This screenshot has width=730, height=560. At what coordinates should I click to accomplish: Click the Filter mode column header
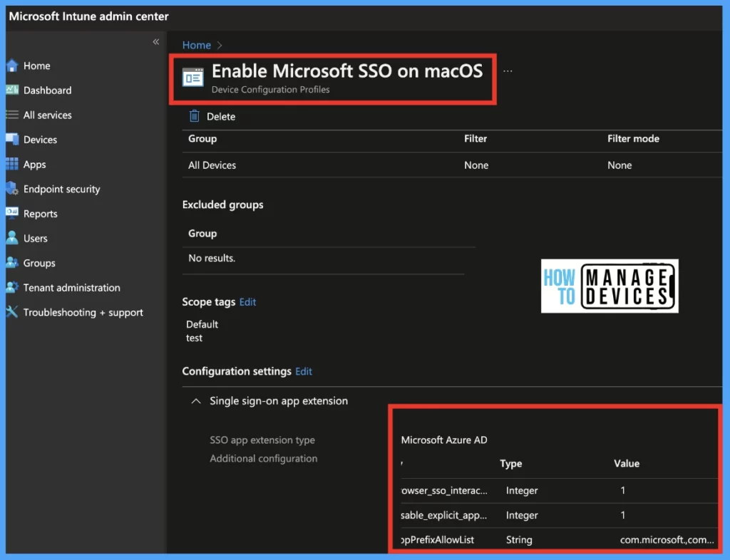coord(633,139)
